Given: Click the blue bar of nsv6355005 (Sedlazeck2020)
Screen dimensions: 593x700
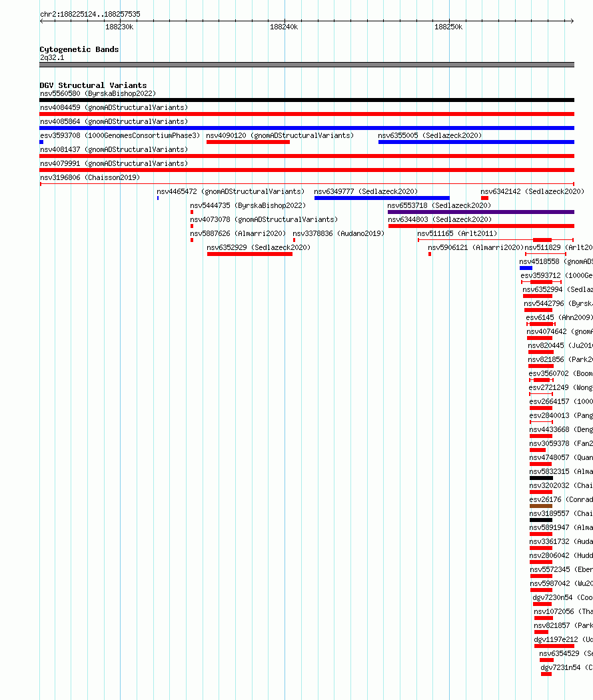Looking at the screenshot, I should [x=476, y=142].
